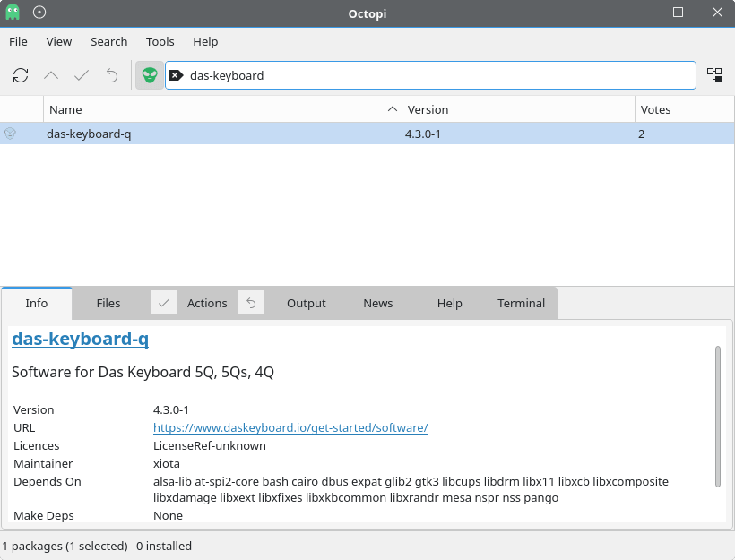Minimize the Octopi window
The height and width of the screenshot is (560, 735).
pyautogui.click(x=638, y=13)
